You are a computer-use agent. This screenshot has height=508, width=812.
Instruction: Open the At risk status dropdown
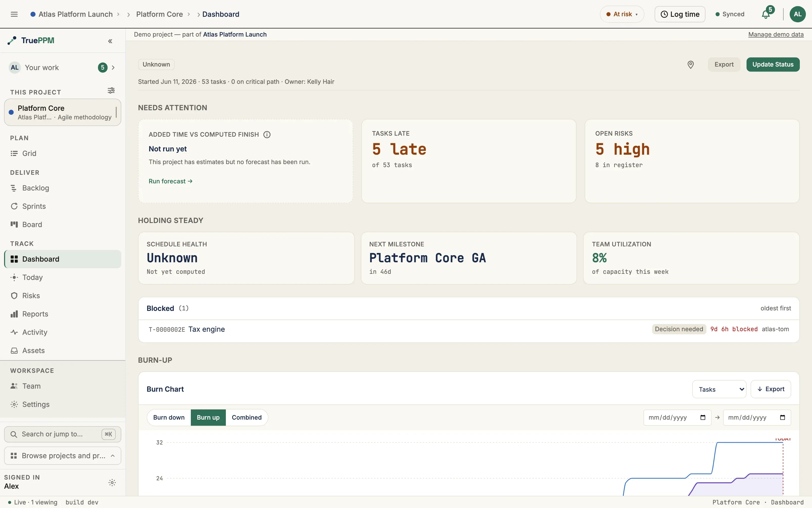pos(622,14)
